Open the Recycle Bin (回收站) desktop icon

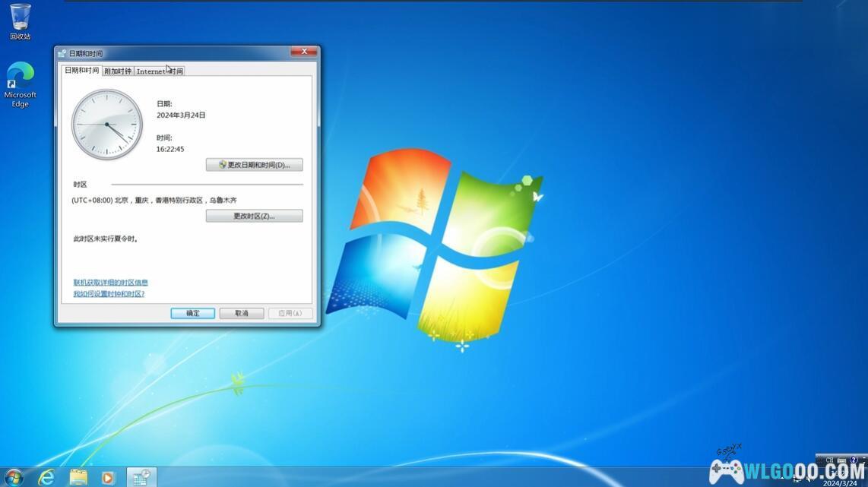tap(21, 21)
